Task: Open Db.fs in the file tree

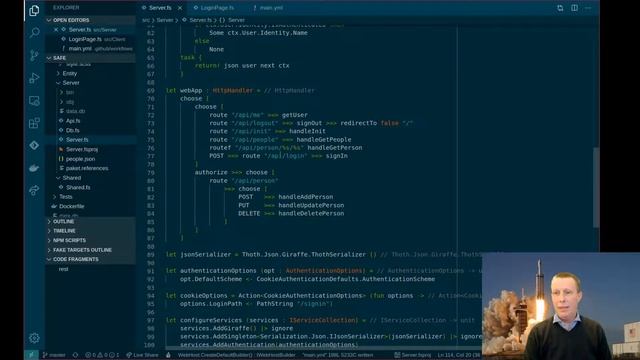Action: (72, 130)
